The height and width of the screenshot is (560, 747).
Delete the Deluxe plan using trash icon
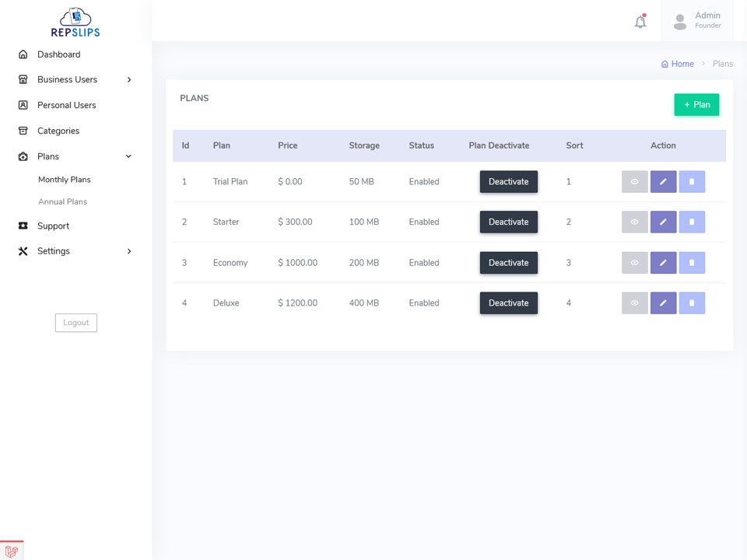[692, 303]
